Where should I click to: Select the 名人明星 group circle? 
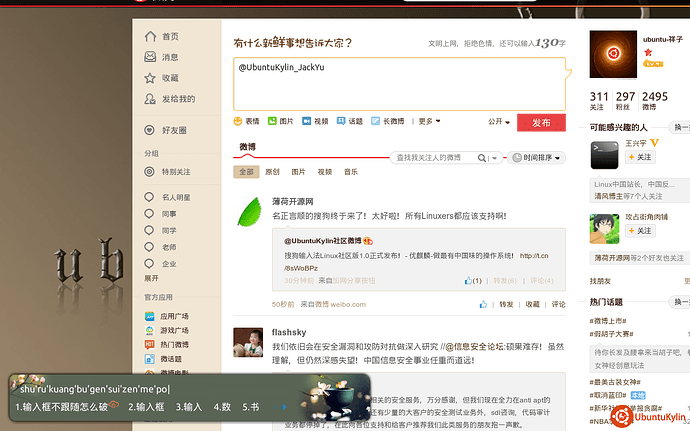(149, 197)
